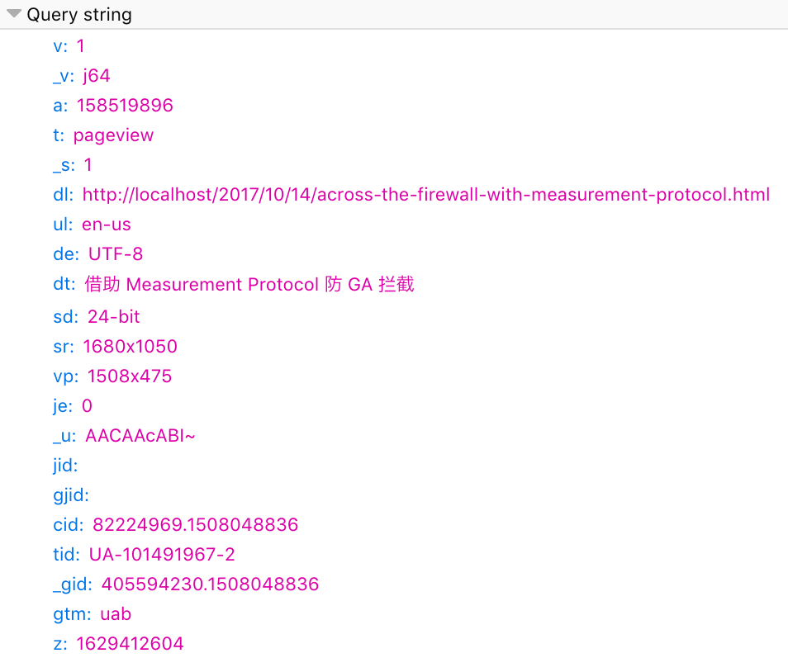Viewport: 788px width, 672px height.
Task: Collapse the Query string section triangle
Action: (14, 14)
